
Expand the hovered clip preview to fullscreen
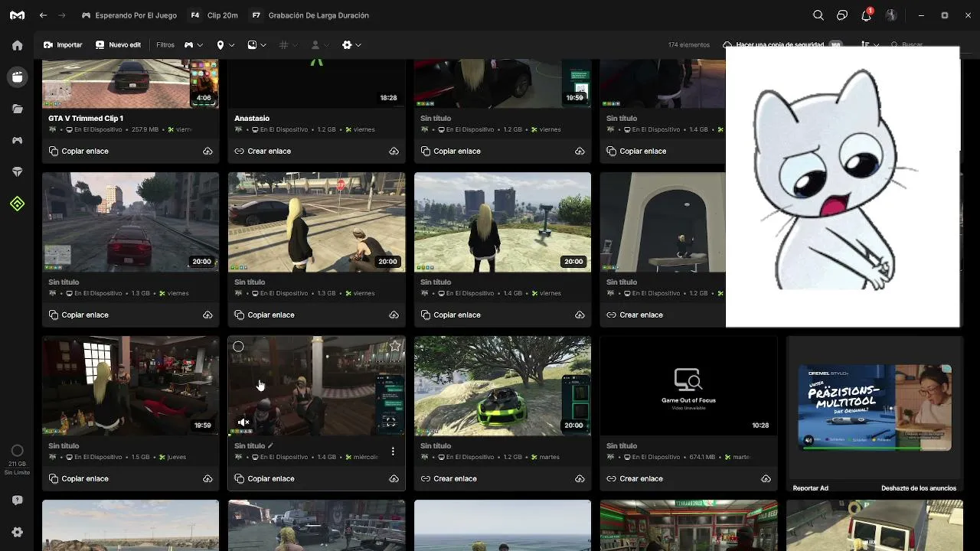(390, 421)
